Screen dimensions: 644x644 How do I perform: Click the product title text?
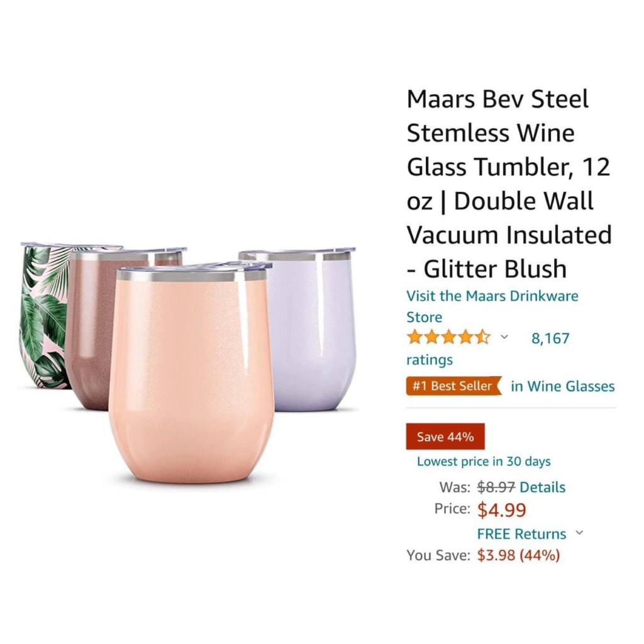pyautogui.click(x=509, y=184)
